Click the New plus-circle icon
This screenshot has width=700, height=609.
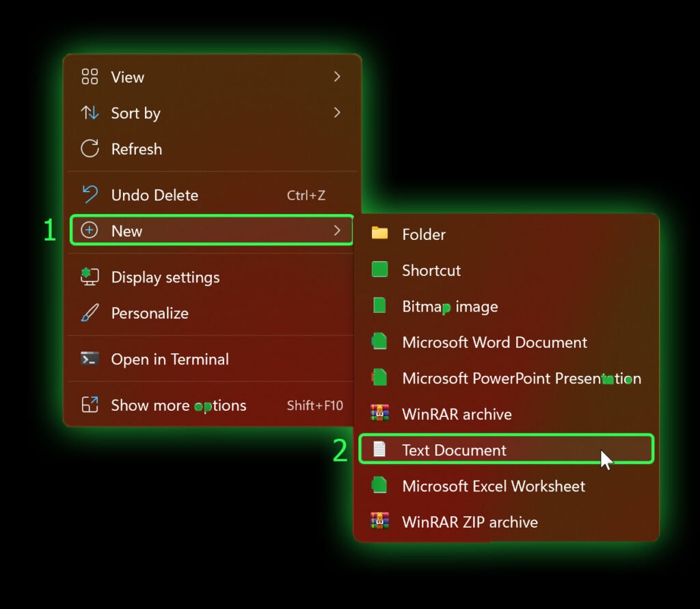pos(90,230)
